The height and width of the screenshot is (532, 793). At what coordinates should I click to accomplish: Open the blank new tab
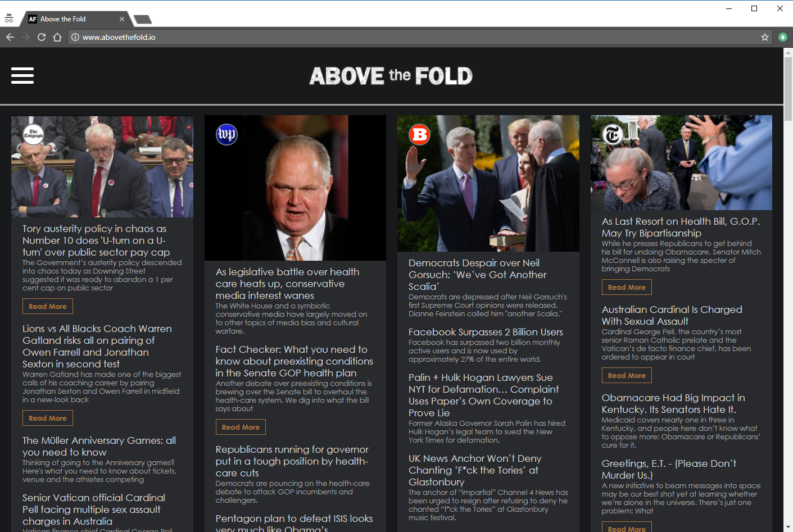(x=142, y=18)
